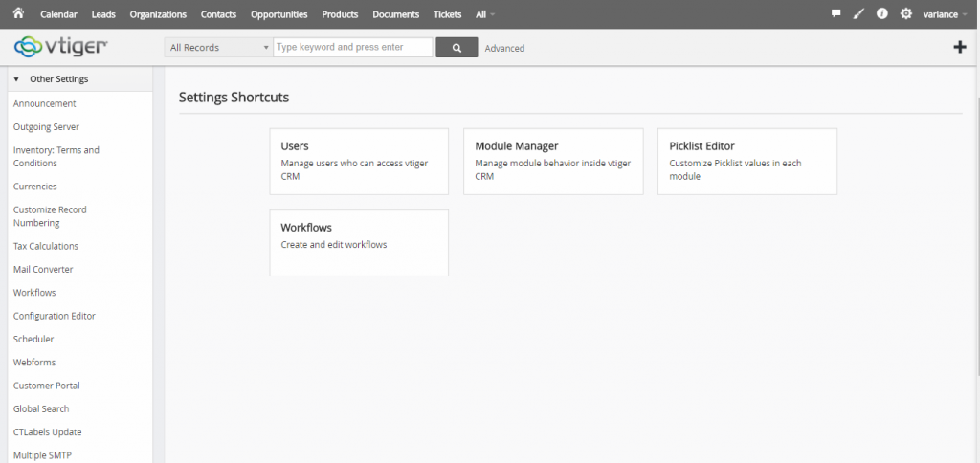Image resolution: width=980 pixels, height=463 pixels.
Task: Click the page vertical scrollbar
Action: tap(977, 237)
